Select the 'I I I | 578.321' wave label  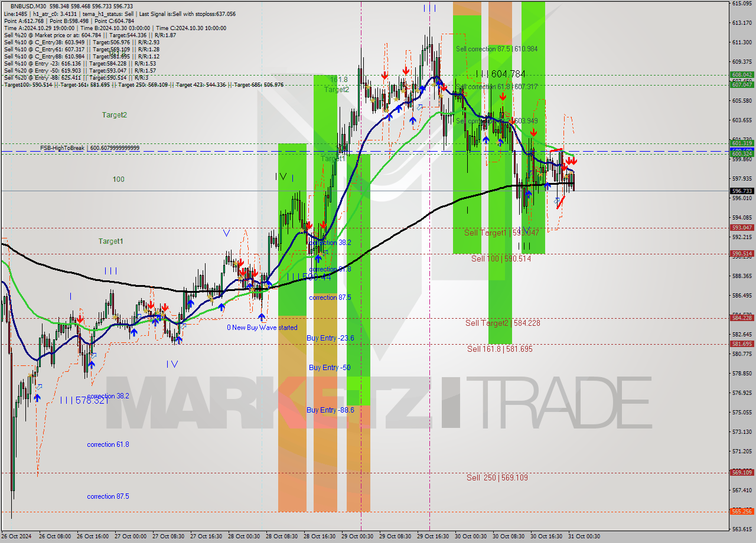coord(86,400)
